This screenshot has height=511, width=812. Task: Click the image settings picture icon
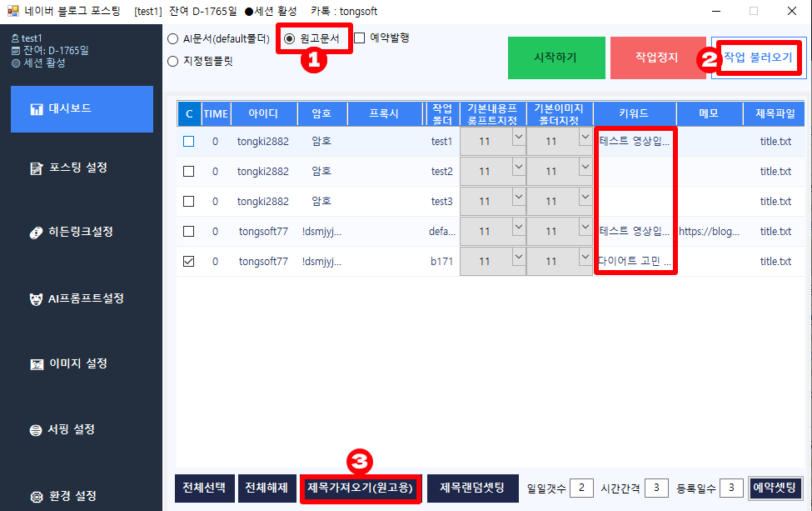37,364
